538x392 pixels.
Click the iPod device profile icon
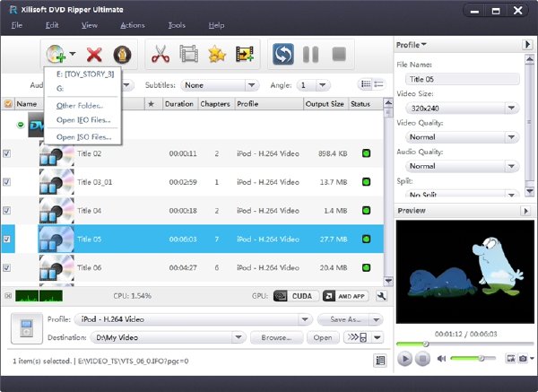[x=27, y=327]
